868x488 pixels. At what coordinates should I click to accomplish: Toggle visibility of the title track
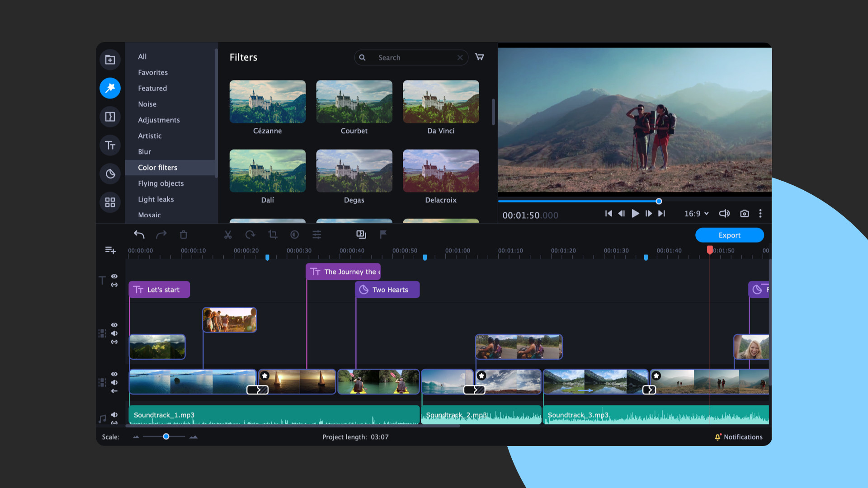[114, 276]
